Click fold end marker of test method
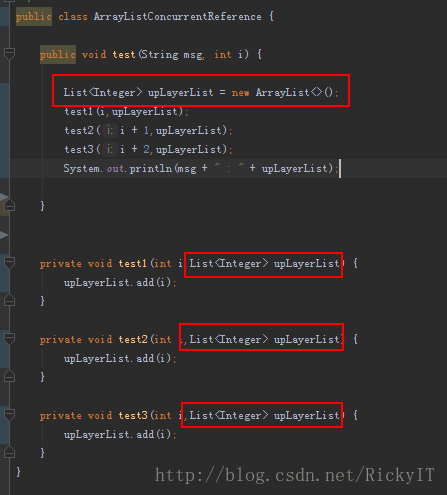The image size is (447, 495). (x=9, y=206)
